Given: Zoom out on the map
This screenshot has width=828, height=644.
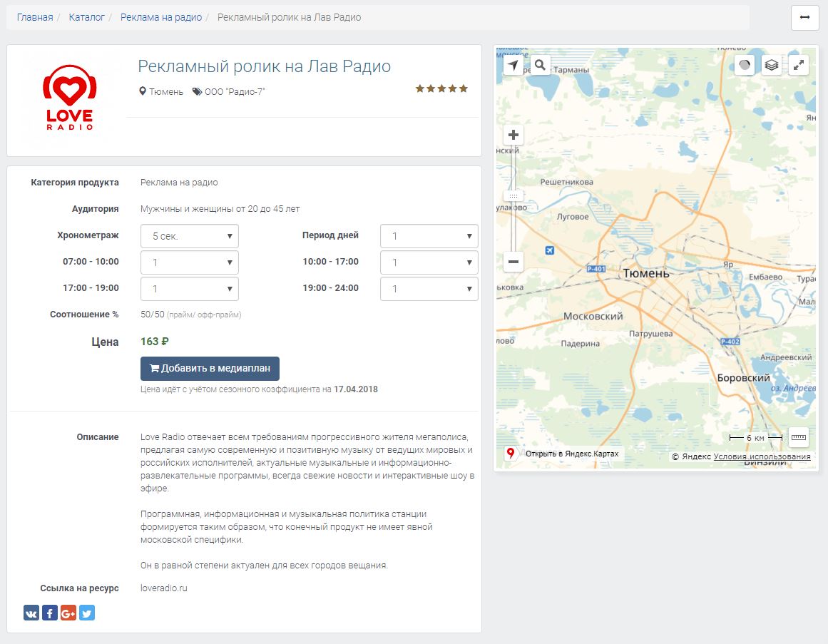Looking at the screenshot, I should (513, 262).
